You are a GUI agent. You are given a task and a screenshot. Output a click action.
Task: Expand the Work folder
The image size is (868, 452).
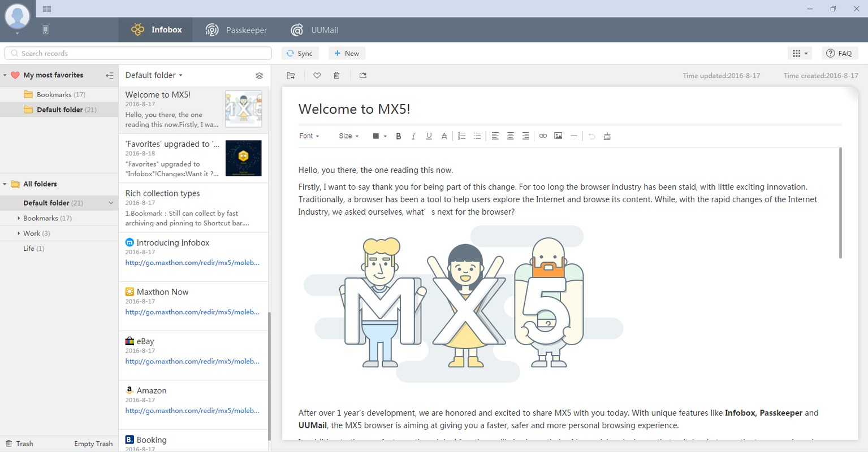pos(19,233)
